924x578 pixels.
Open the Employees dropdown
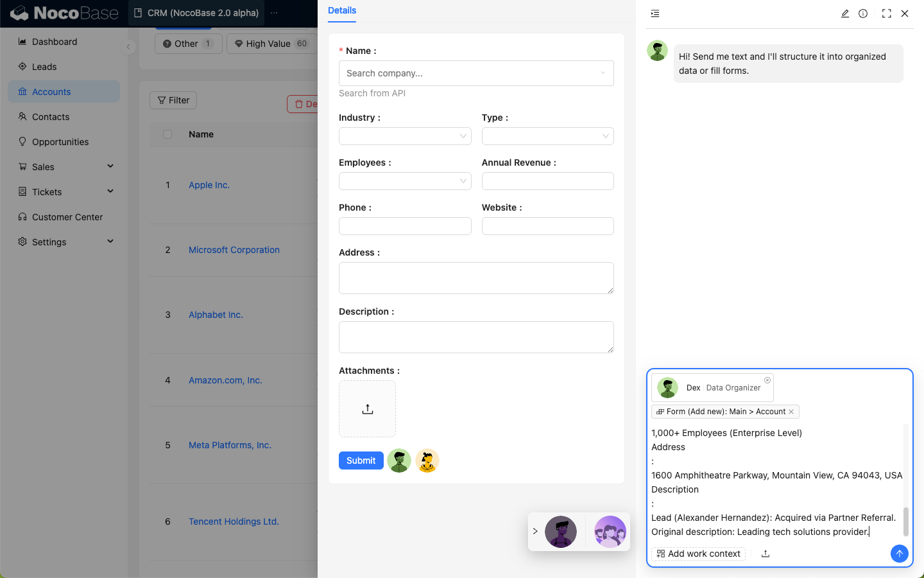pos(405,181)
